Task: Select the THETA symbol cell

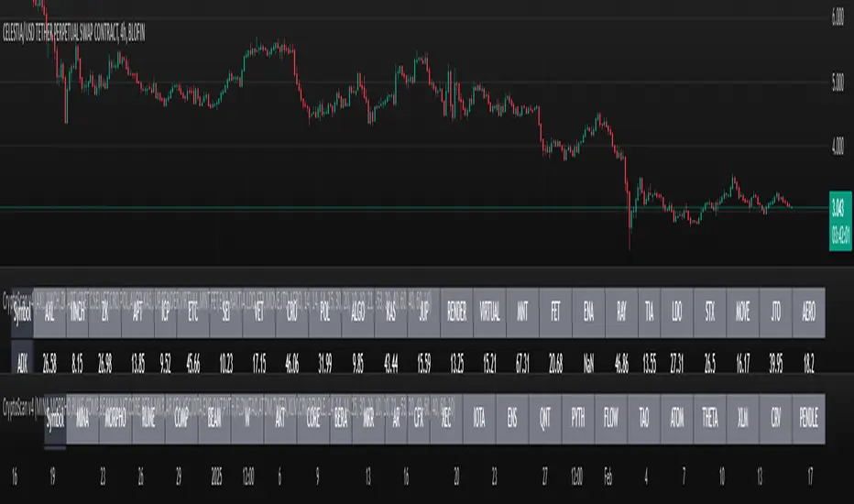Action: coord(711,413)
